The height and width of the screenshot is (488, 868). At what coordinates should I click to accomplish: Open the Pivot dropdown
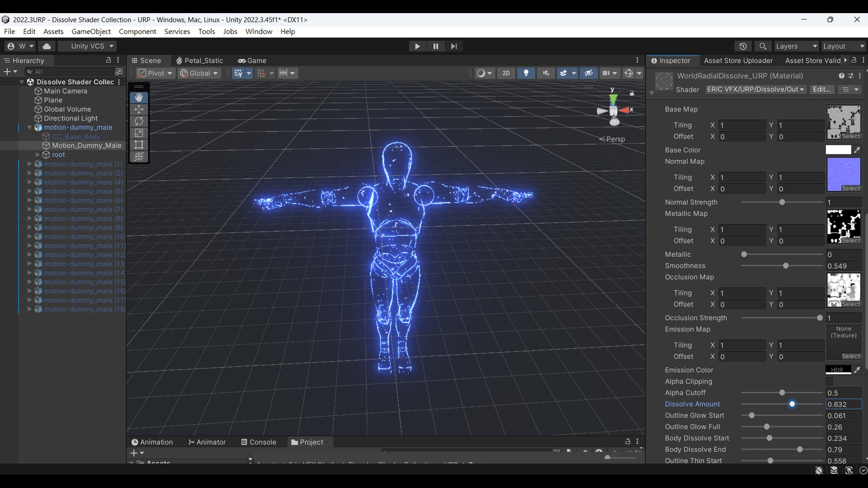pos(155,73)
